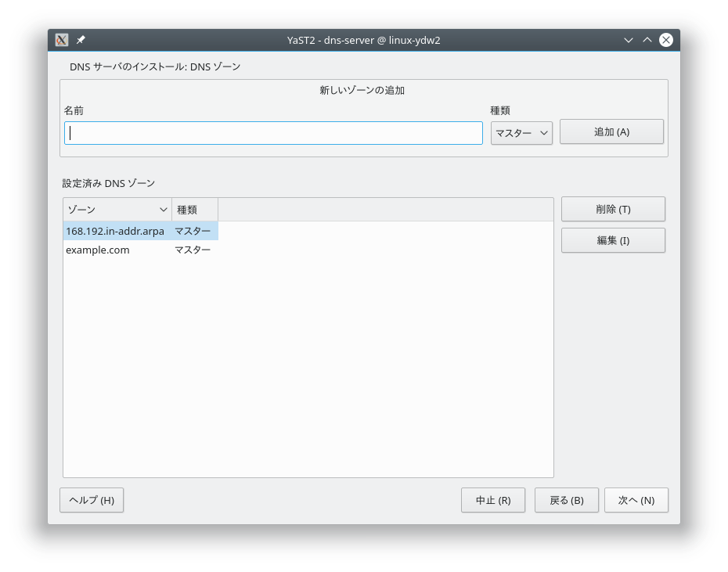Screen dimensions: 728x572
Task: Select the 168.192.in-addr.arpa zone row
Action: (x=141, y=231)
